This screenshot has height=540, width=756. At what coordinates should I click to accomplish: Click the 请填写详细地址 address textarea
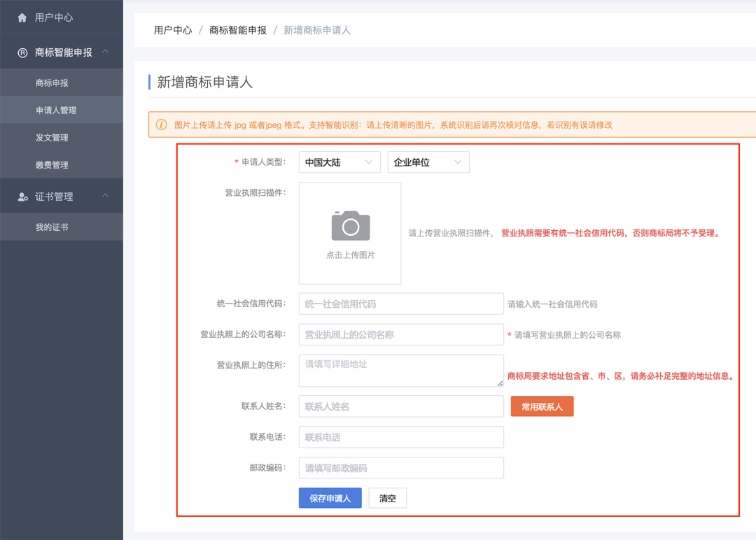[401, 371]
